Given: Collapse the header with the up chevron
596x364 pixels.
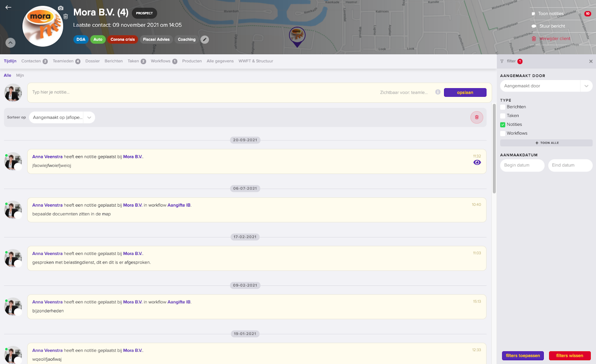Looking at the screenshot, I should pyautogui.click(x=10, y=43).
